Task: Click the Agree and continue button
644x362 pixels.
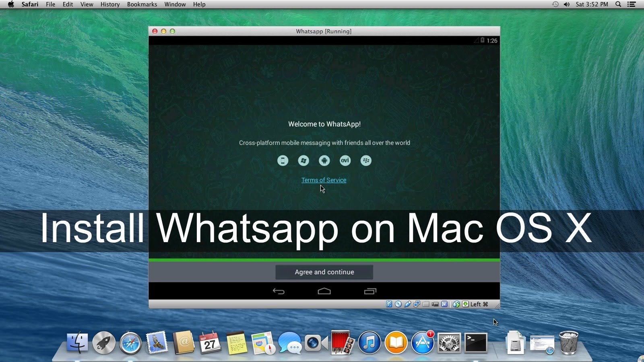Action: coord(324,272)
